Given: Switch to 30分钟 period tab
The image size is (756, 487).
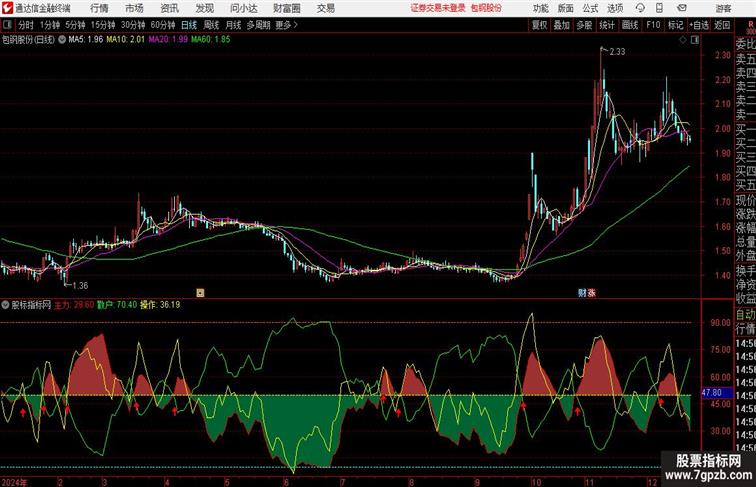Looking at the screenshot, I should 133,25.
